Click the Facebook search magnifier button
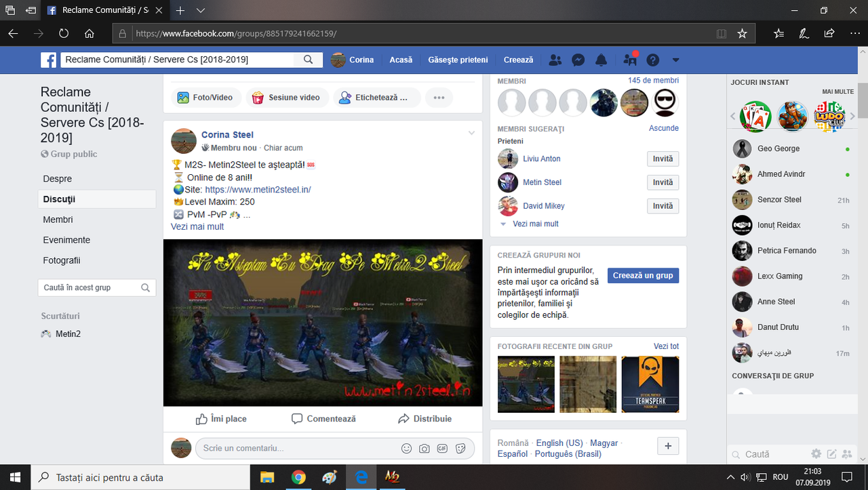The width and height of the screenshot is (868, 490). pos(308,60)
